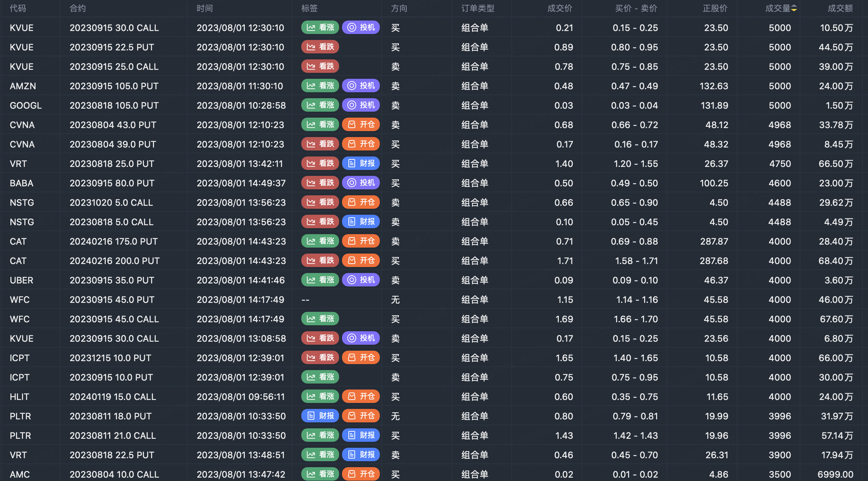The width and height of the screenshot is (868, 481).
Task: Select the AMC ticker cell
Action: pyautogui.click(x=20, y=474)
